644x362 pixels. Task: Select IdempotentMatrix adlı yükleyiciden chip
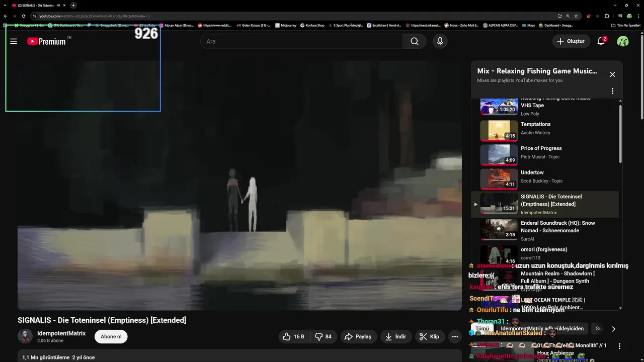542,329
